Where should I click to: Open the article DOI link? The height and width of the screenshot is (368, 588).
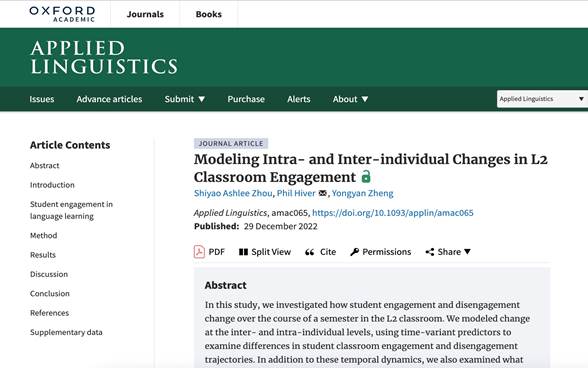tap(393, 213)
